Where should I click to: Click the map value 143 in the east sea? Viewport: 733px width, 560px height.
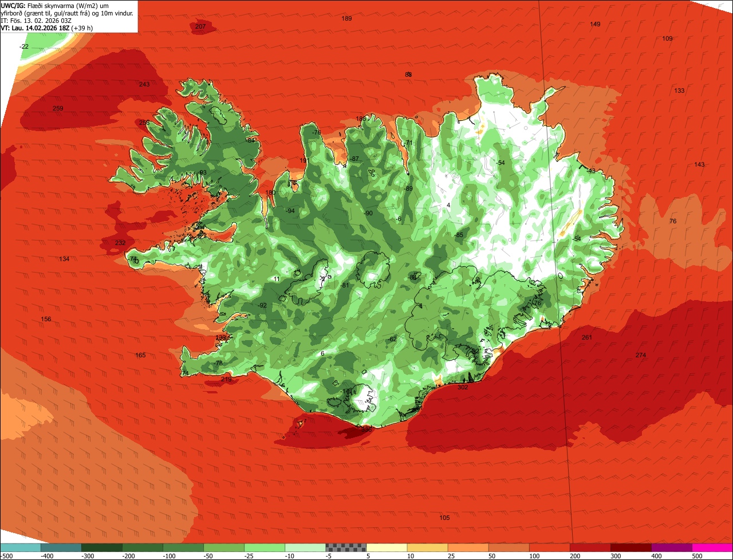click(x=699, y=164)
